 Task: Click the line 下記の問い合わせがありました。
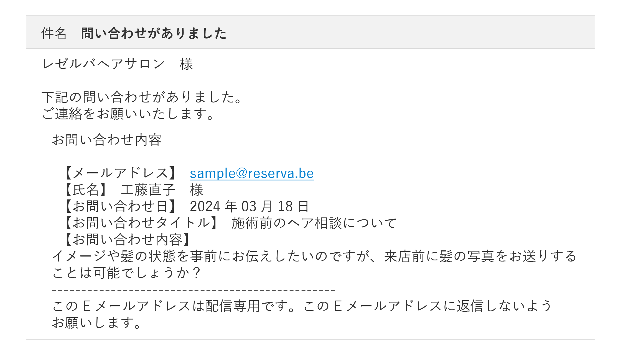click(142, 97)
